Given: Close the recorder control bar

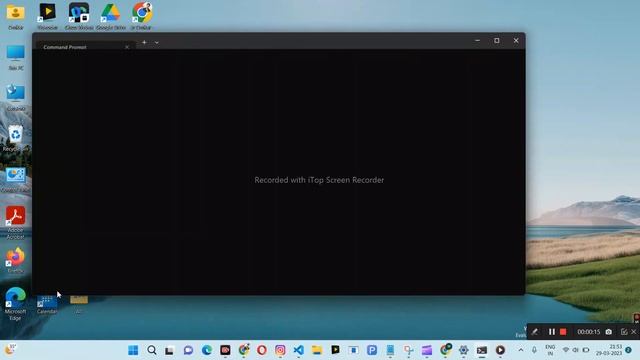Looking at the screenshot, I should point(634,332).
